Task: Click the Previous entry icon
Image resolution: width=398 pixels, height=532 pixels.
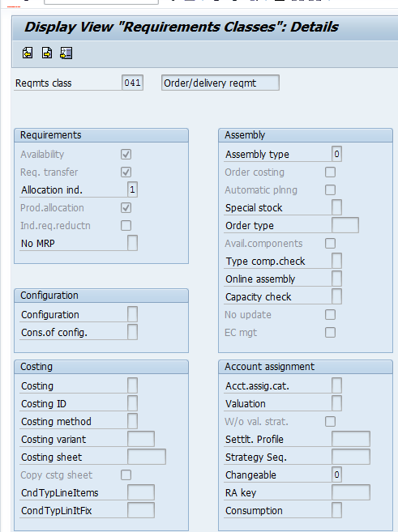Action: click(28, 53)
